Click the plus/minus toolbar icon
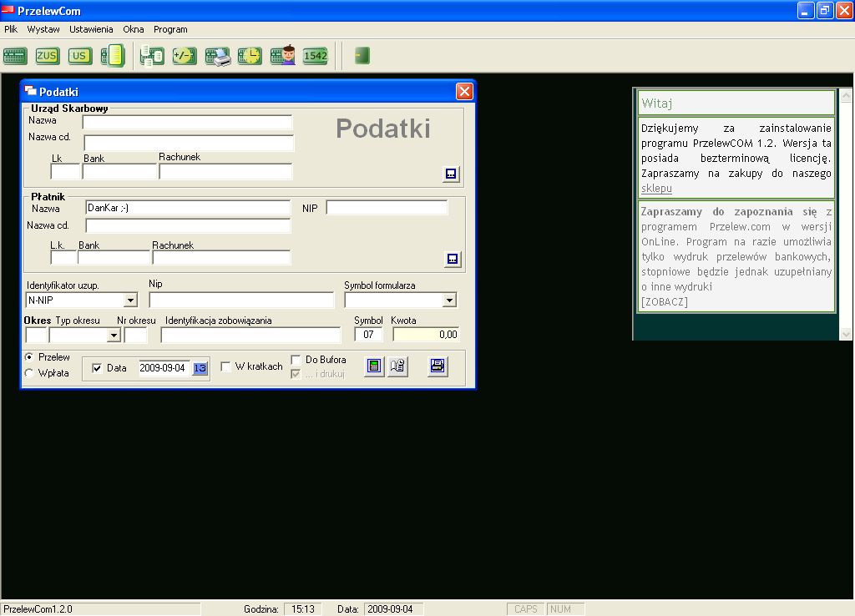 click(x=185, y=56)
